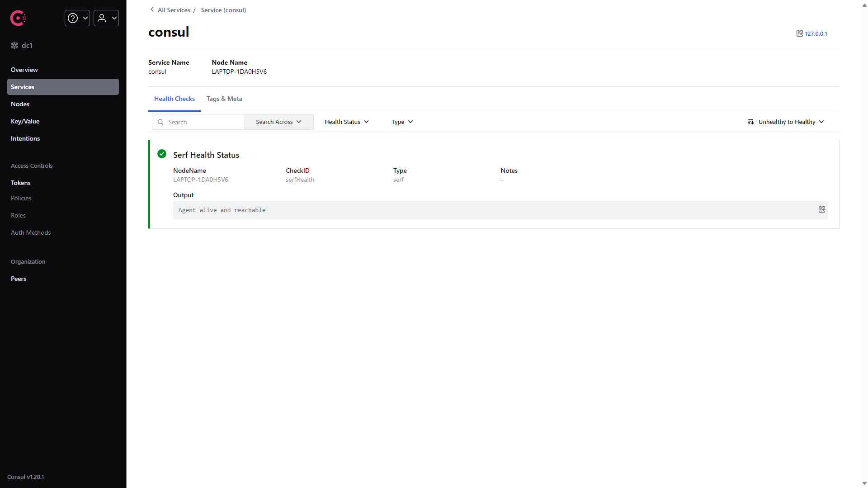Click the Consul logo icon
The image size is (868, 488).
18,18
